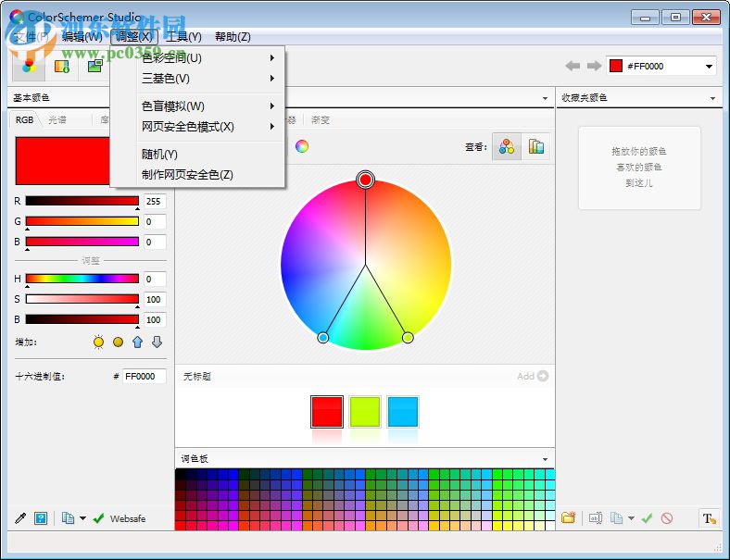Switch to the swatch columns view icon
Image resolution: width=730 pixels, height=560 pixels.
(536, 147)
